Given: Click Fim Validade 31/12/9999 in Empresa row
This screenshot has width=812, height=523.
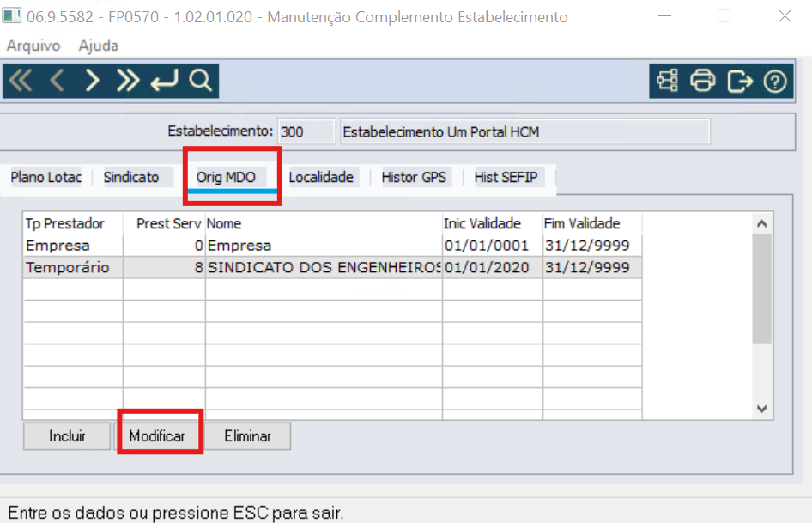Looking at the screenshot, I should [x=592, y=245].
